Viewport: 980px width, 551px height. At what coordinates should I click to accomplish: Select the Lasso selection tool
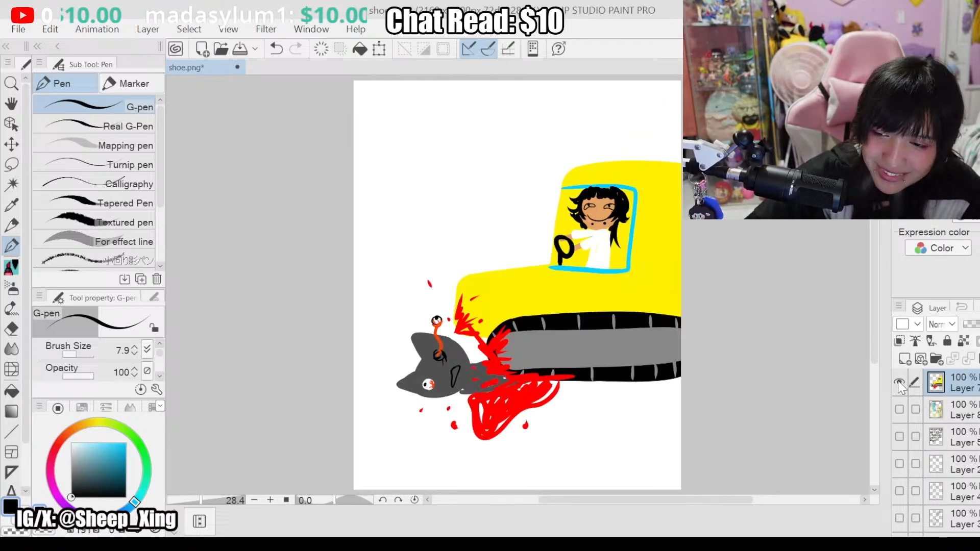point(11,164)
